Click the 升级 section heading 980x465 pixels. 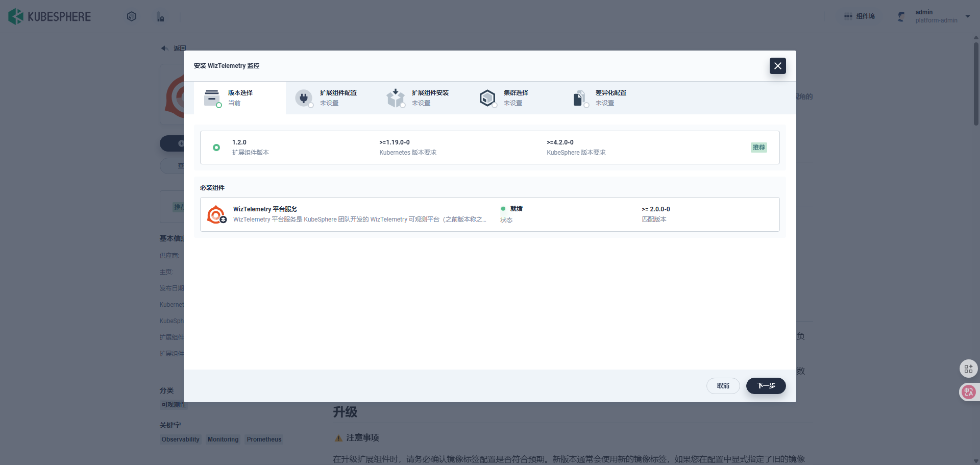click(345, 412)
